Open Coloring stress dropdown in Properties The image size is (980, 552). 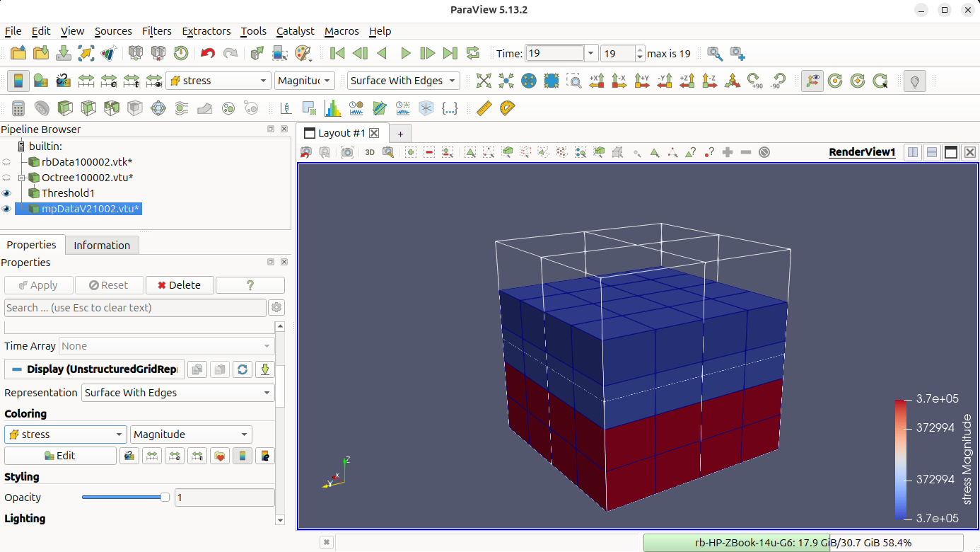point(66,435)
